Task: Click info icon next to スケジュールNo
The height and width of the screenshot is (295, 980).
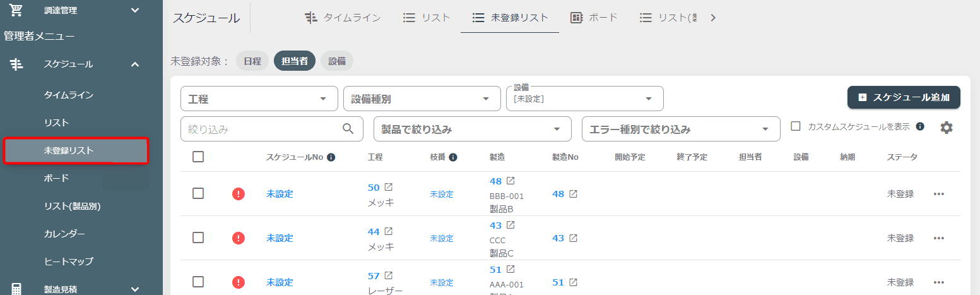Action: point(331,157)
